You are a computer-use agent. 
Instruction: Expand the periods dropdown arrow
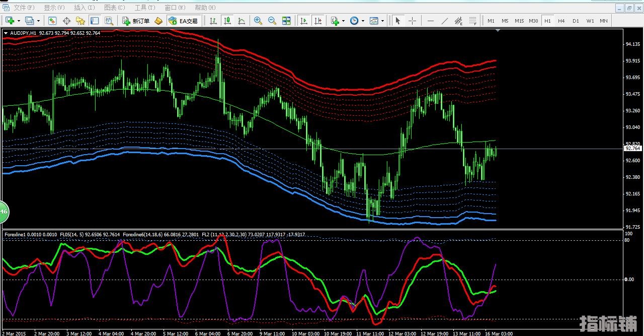(x=363, y=21)
